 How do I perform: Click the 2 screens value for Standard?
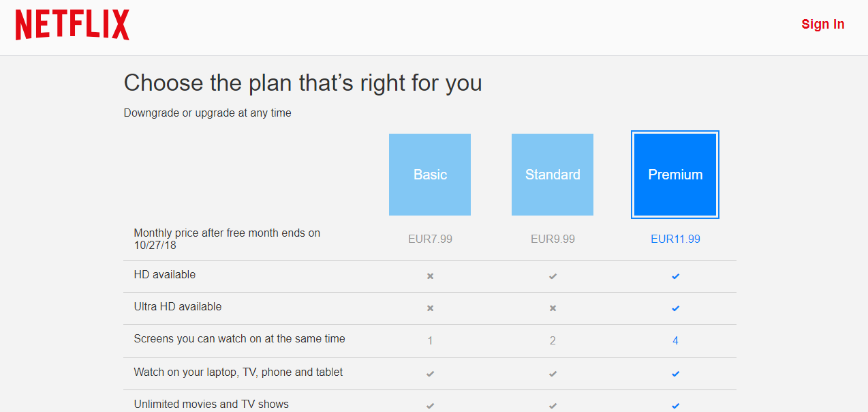point(553,340)
